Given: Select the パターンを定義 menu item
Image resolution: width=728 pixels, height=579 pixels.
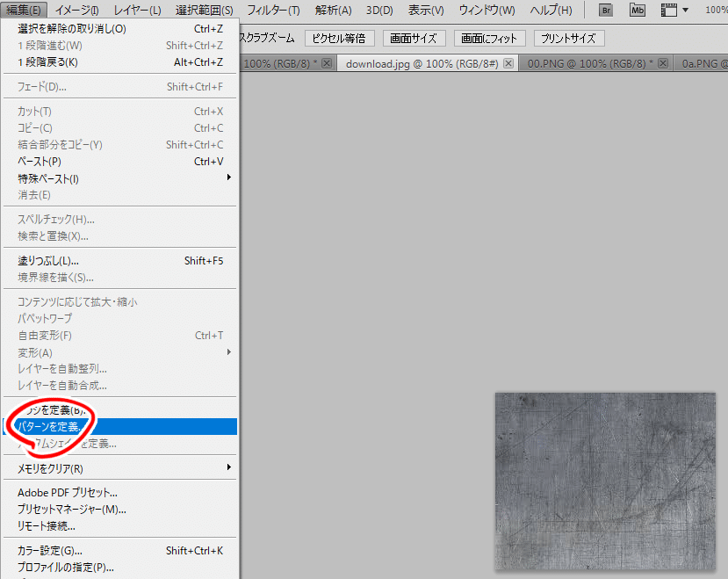Looking at the screenshot, I should point(119,427).
